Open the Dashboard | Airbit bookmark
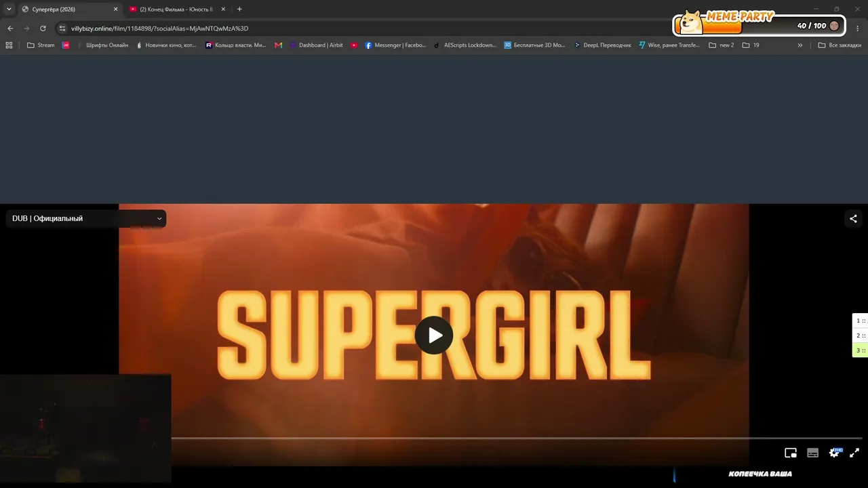The height and width of the screenshot is (488, 868). point(316,45)
